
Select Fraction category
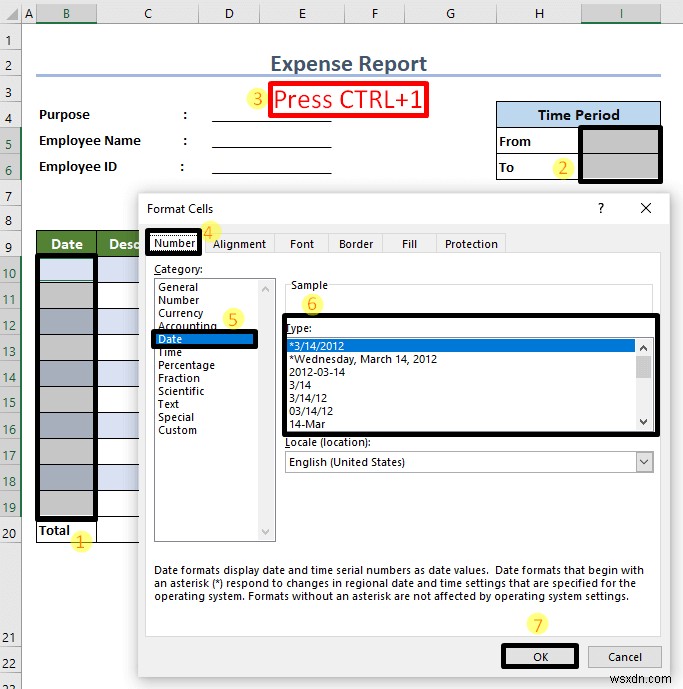(x=179, y=378)
